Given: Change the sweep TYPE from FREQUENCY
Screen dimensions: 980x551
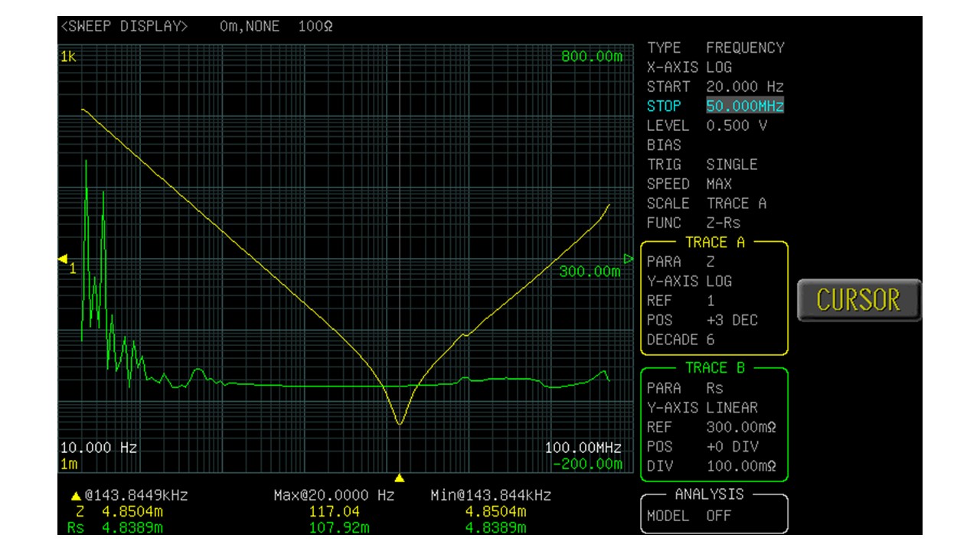Looking at the screenshot, I should click(x=744, y=47).
